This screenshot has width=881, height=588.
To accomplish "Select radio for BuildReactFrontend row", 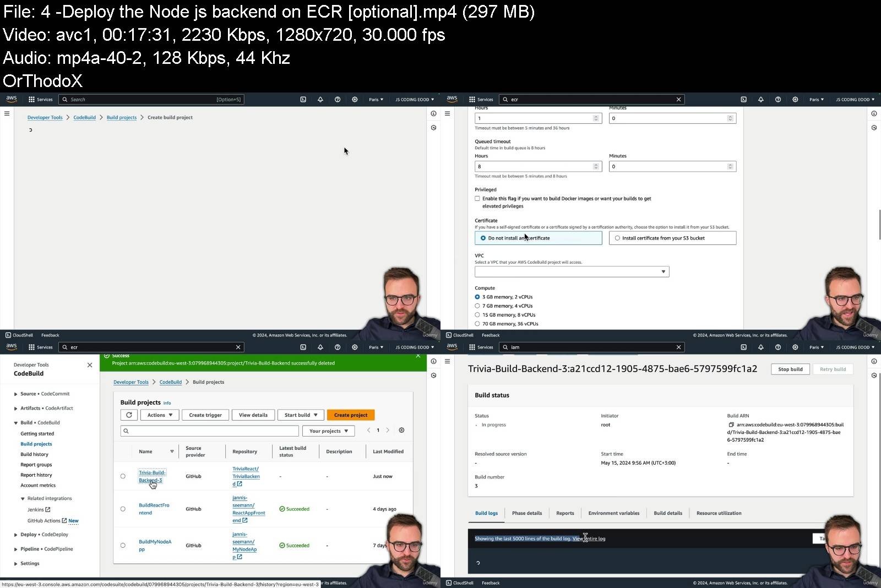I will pos(123,509).
